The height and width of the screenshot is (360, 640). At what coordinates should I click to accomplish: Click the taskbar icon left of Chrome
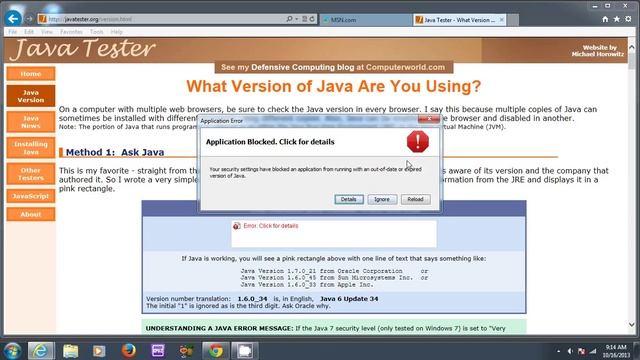click(x=186, y=351)
